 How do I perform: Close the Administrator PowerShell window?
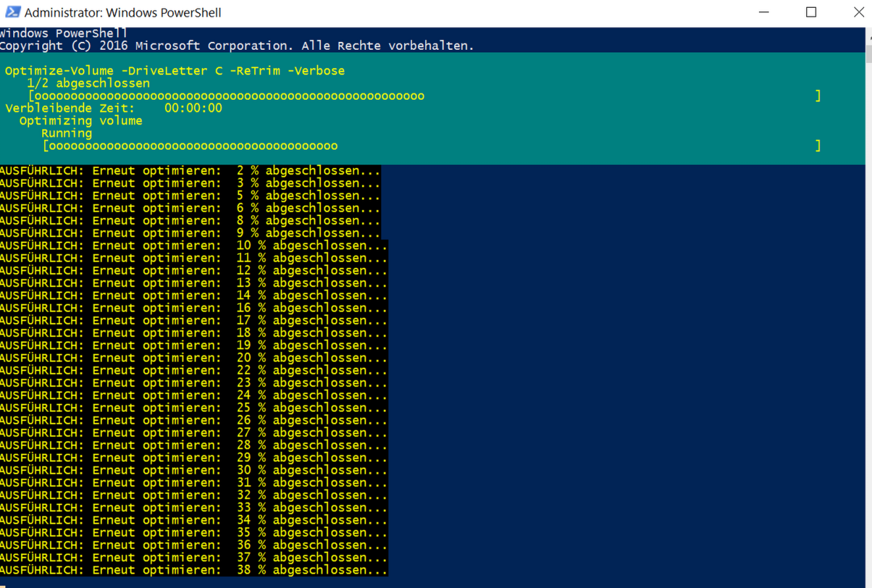coord(859,12)
